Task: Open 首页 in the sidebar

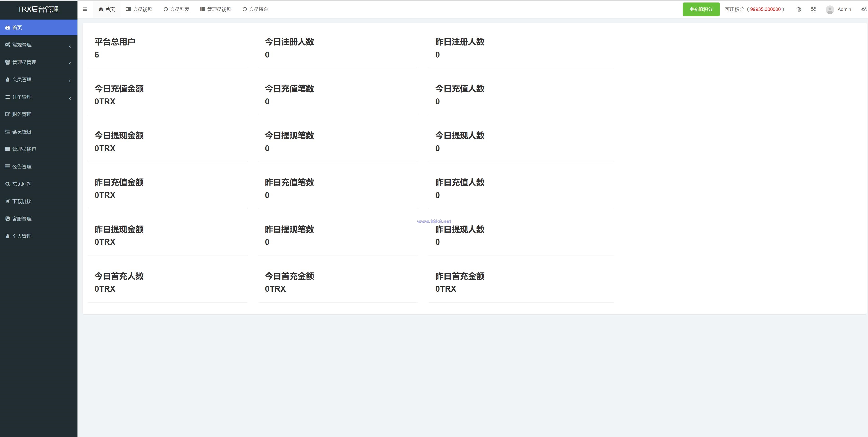Action: point(39,28)
